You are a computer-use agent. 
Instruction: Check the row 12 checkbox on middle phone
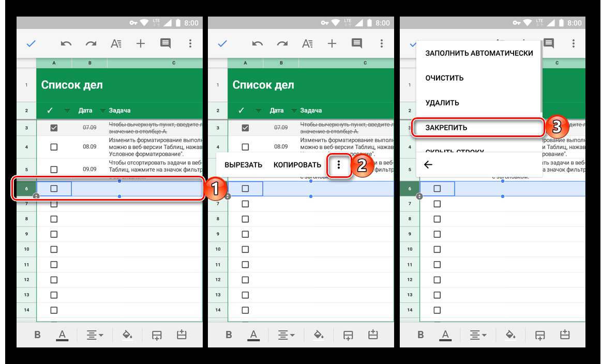tap(245, 280)
